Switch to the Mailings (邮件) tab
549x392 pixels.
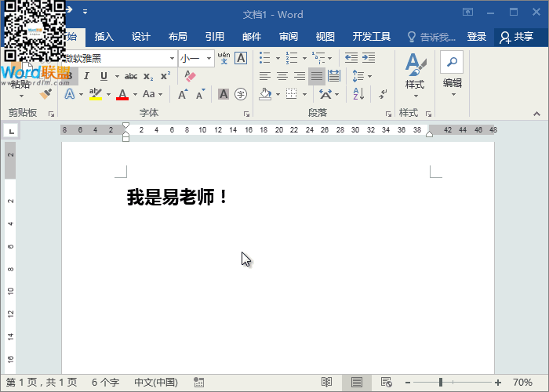point(252,36)
